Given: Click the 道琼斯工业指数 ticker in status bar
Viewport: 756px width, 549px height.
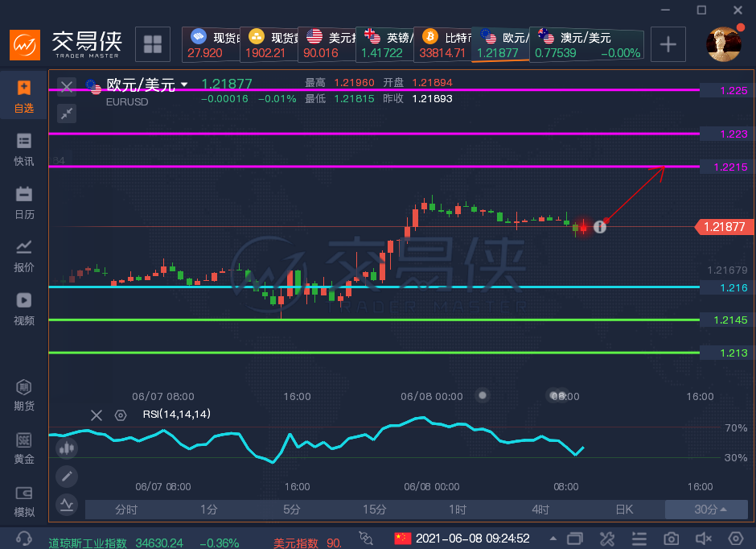Looking at the screenshot, I should [144, 543].
